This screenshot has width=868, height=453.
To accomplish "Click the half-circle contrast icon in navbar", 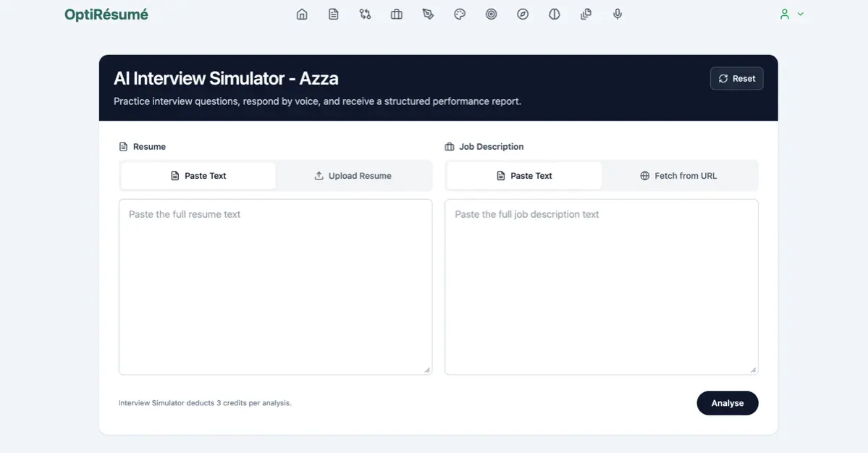I will 555,14.
